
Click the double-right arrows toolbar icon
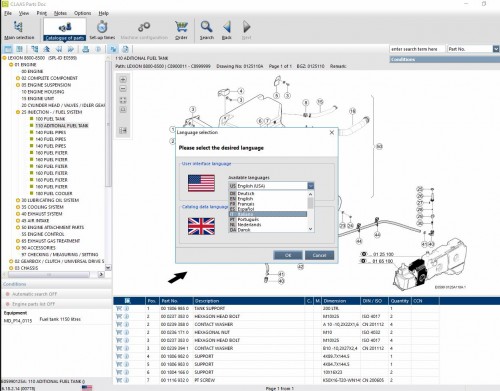pyautogui.click(x=71, y=49)
